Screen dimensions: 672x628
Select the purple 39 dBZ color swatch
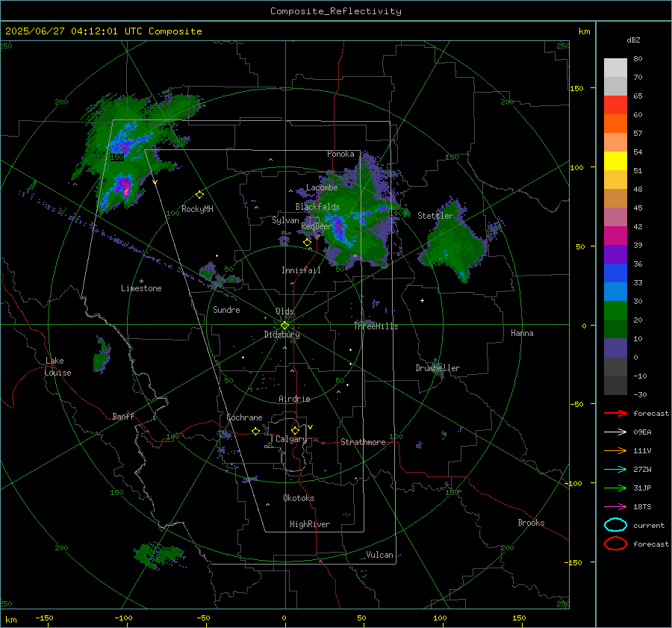(615, 254)
